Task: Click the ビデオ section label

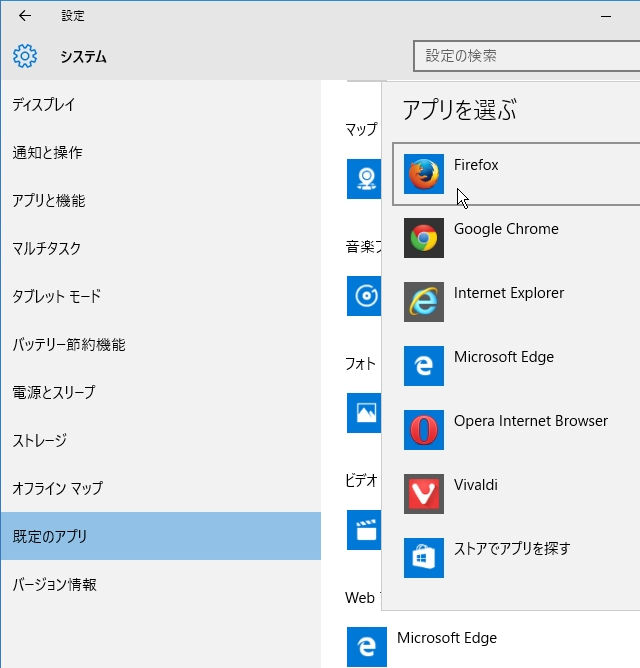Action: point(361,481)
